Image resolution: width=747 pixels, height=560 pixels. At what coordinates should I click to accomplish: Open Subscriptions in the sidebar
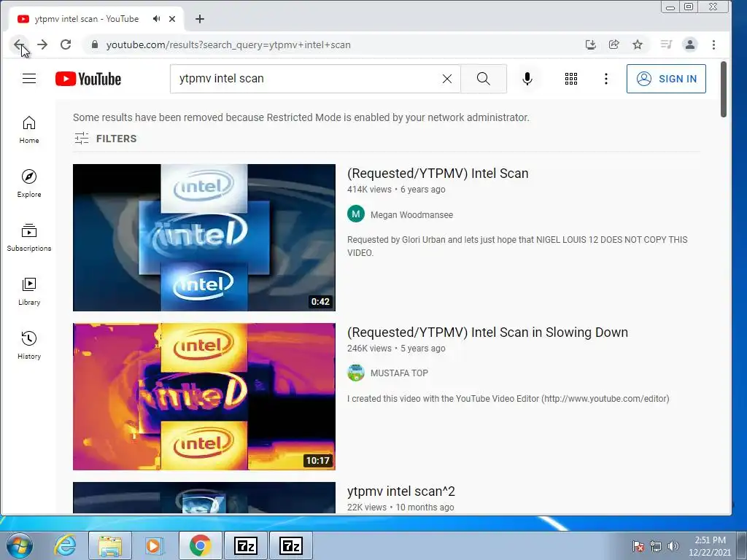coord(29,237)
